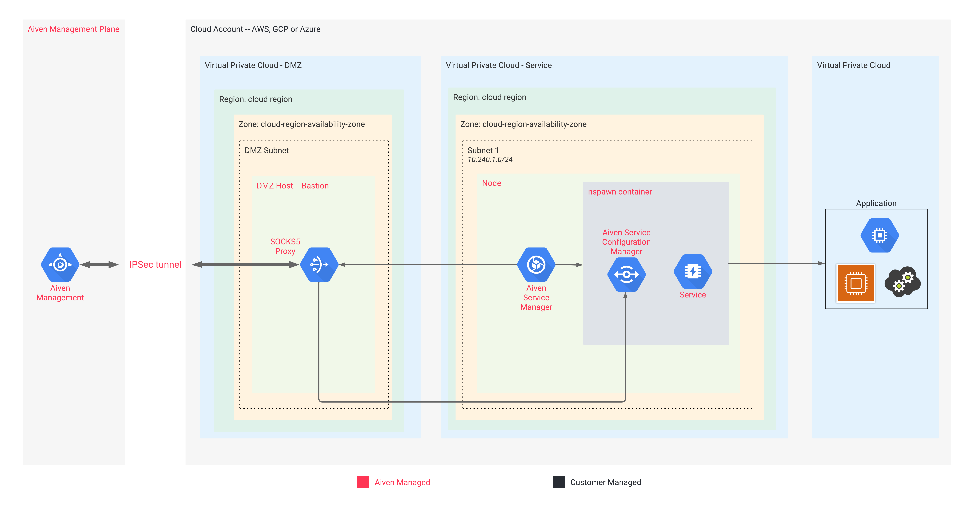Select the dark cloud with gears icon
This screenshot has width=980, height=508.
902,282
